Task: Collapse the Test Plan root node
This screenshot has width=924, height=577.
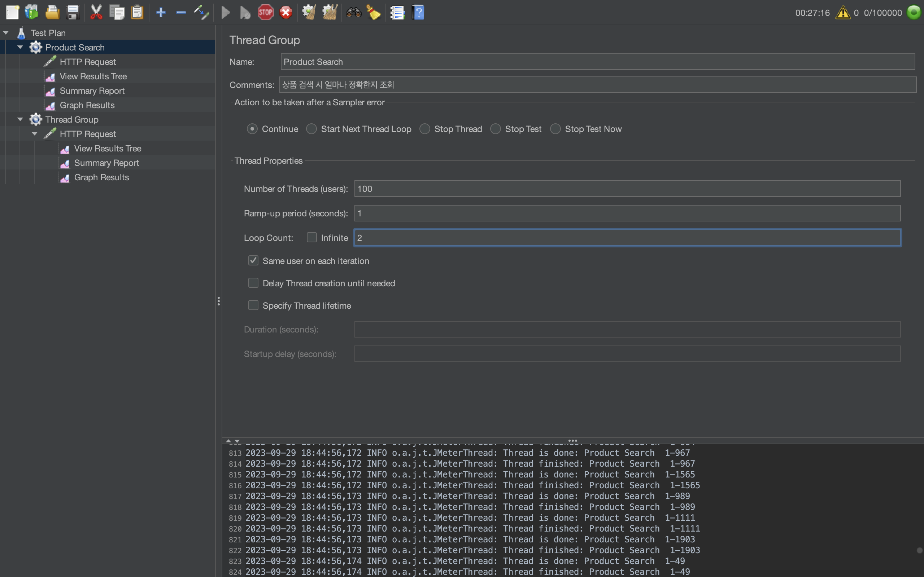Action: (6, 33)
